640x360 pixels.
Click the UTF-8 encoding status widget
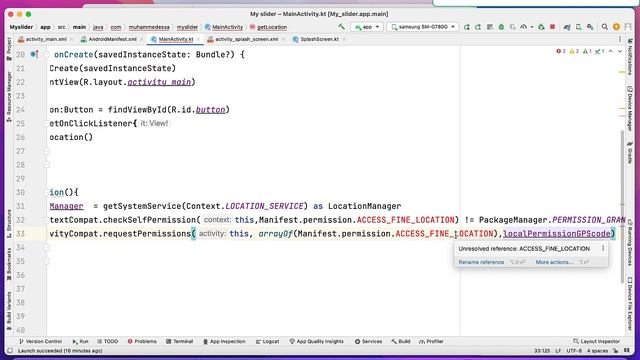pyautogui.click(x=574, y=351)
